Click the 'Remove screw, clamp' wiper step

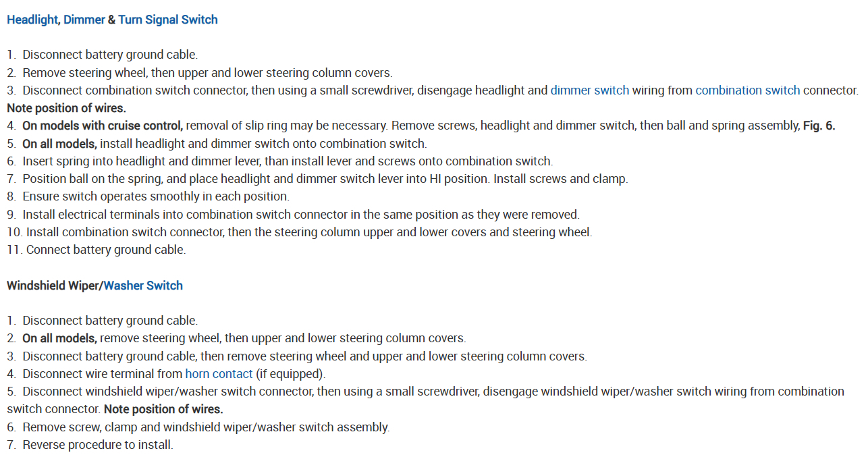(x=206, y=427)
